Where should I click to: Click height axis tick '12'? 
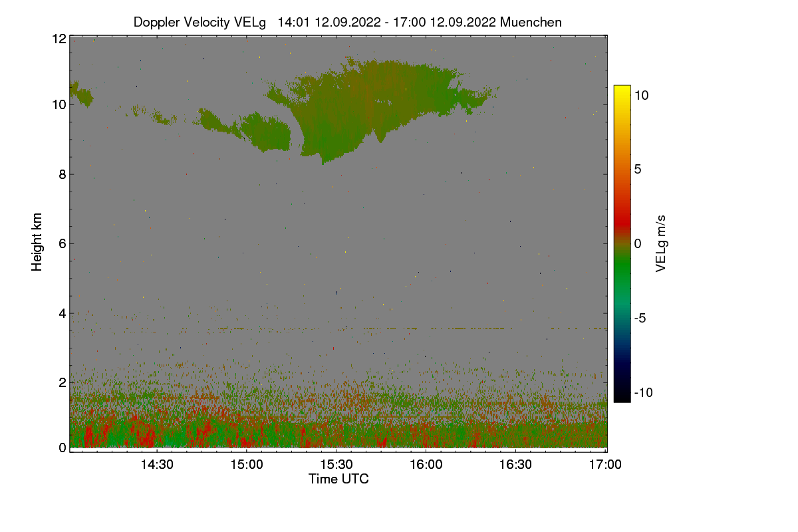coord(59,39)
